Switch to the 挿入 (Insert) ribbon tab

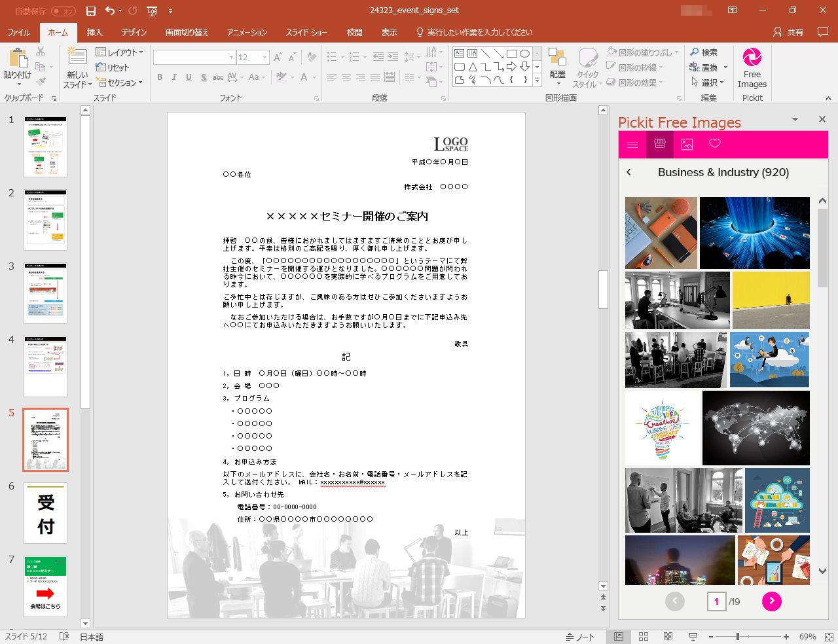click(94, 31)
